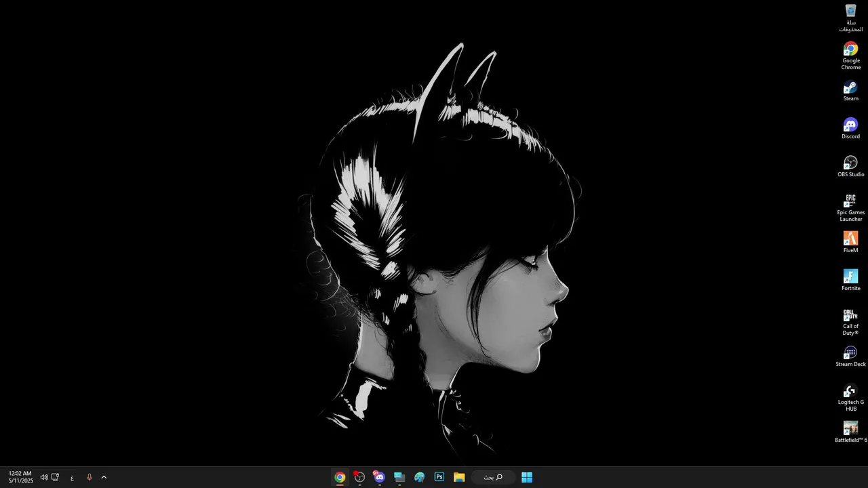
Task: Open Discord from the taskbar
Action: point(379,477)
